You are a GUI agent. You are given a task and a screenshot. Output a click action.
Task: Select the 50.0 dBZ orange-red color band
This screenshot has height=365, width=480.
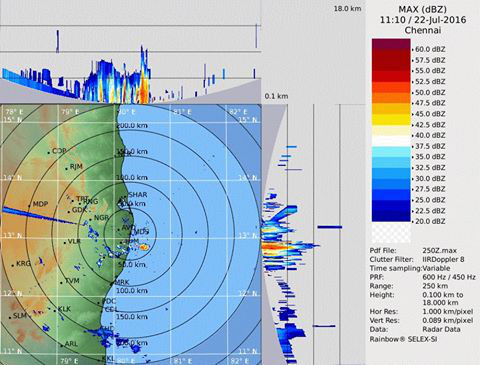pyautogui.click(x=391, y=87)
